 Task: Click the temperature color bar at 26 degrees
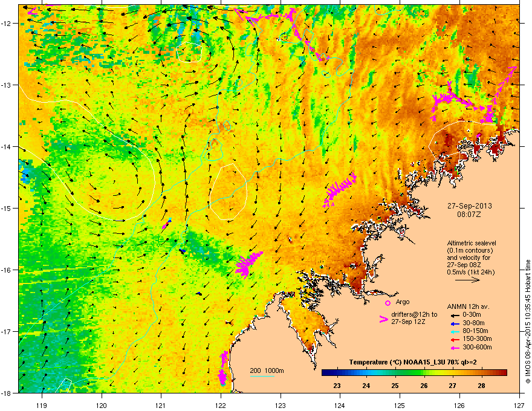[x=424, y=373]
